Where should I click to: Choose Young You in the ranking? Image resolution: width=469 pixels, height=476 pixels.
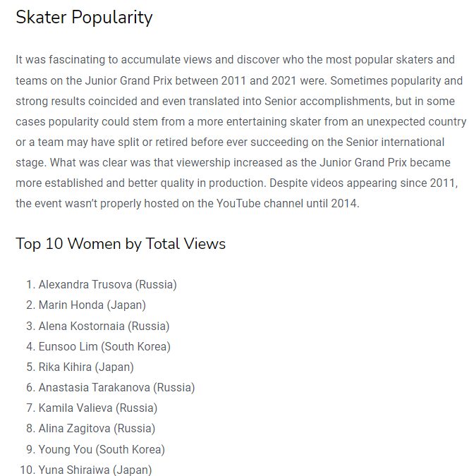[x=102, y=449]
